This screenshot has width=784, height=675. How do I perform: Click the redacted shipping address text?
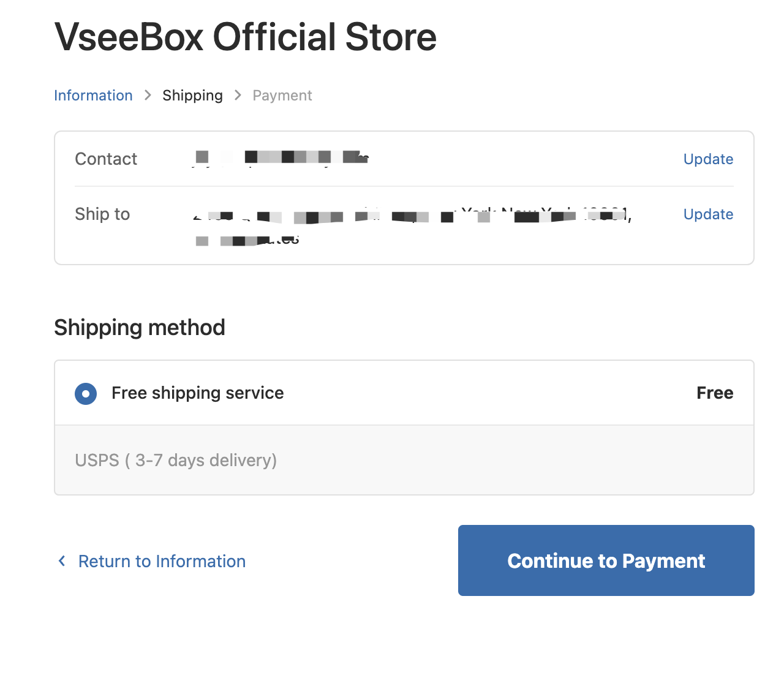pos(410,217)
